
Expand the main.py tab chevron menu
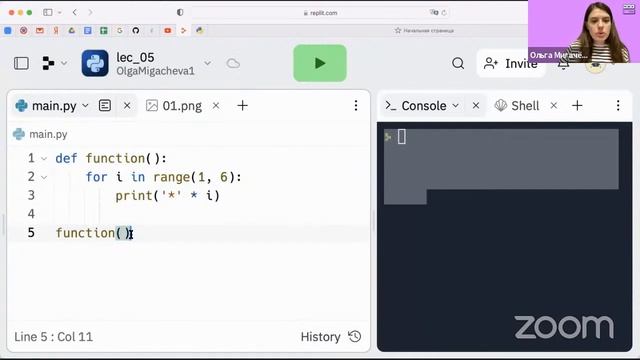[85, 106]
